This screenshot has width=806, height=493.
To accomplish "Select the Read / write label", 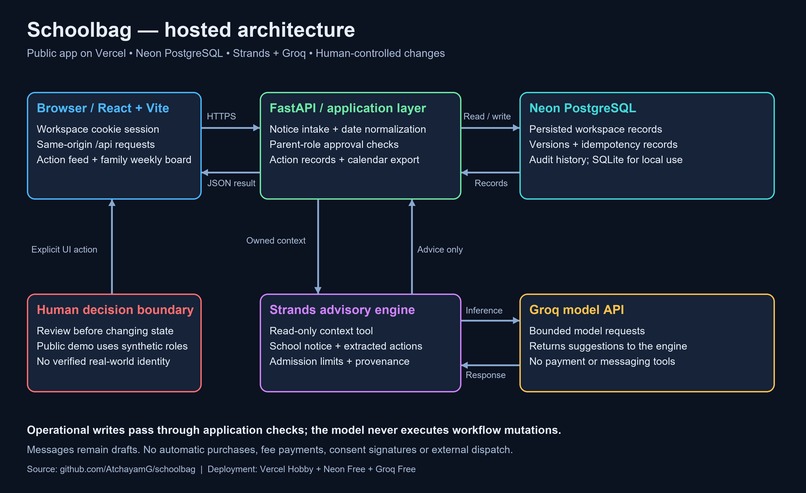I will (487, 116).
